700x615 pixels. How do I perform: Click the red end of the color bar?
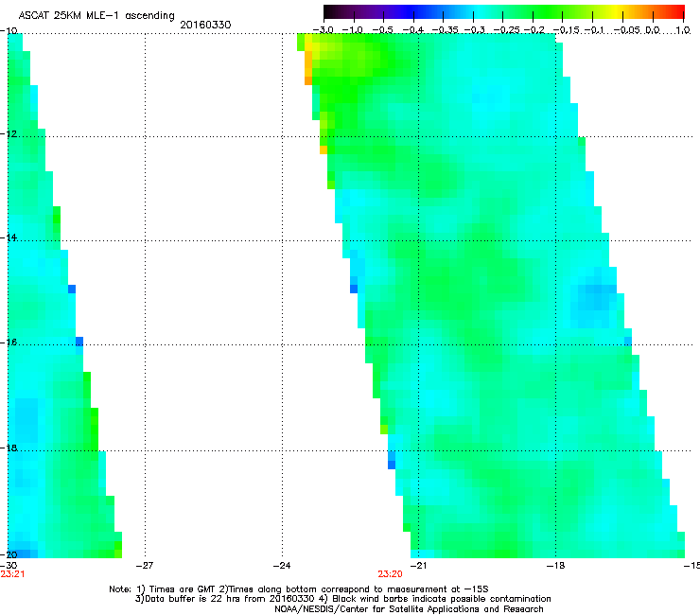click(x=677, y=11)
